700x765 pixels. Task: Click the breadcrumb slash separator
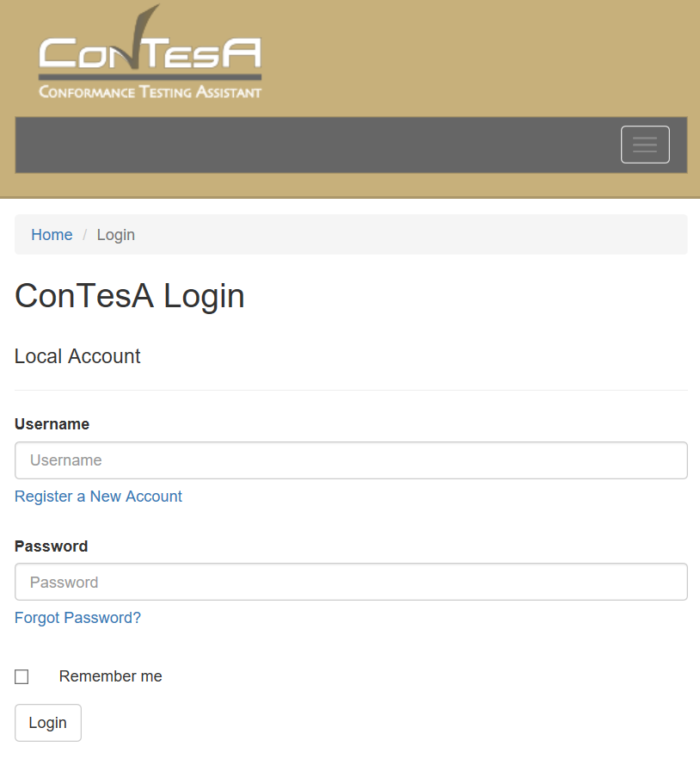[85, 235]
